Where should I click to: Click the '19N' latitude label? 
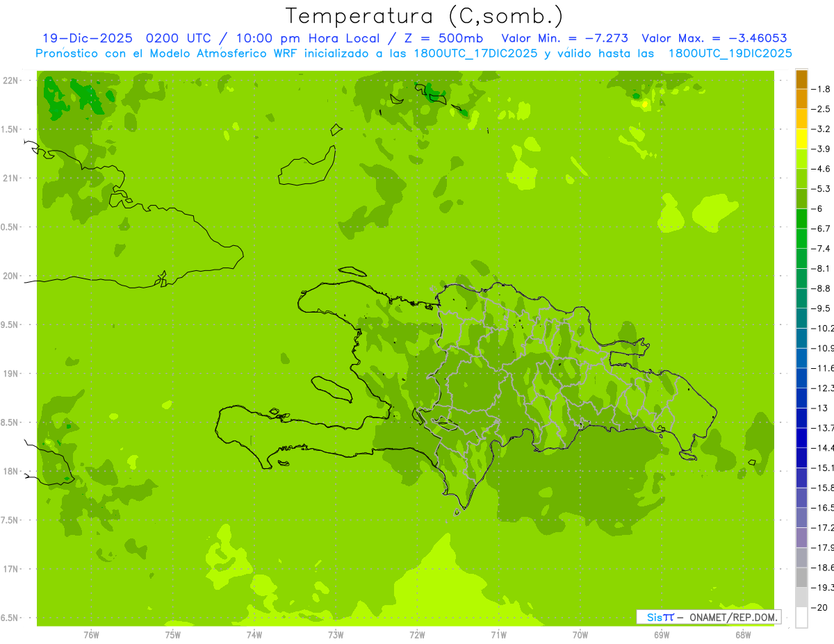[12, 373]
